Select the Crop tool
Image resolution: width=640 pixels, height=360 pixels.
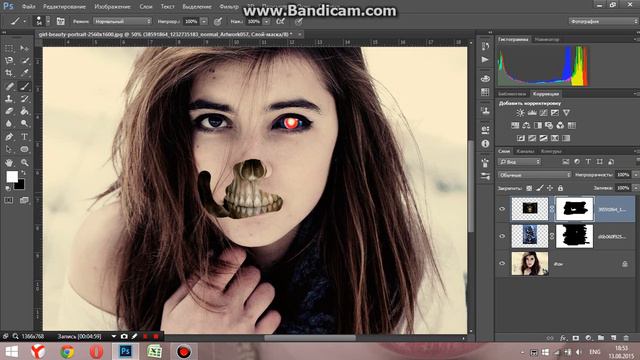coord(9,73)
